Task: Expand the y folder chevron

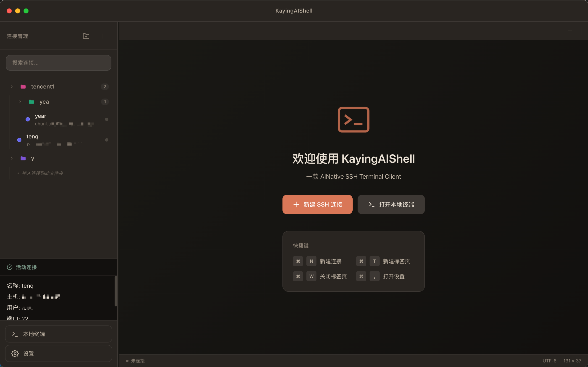Action: click(12, 158)
